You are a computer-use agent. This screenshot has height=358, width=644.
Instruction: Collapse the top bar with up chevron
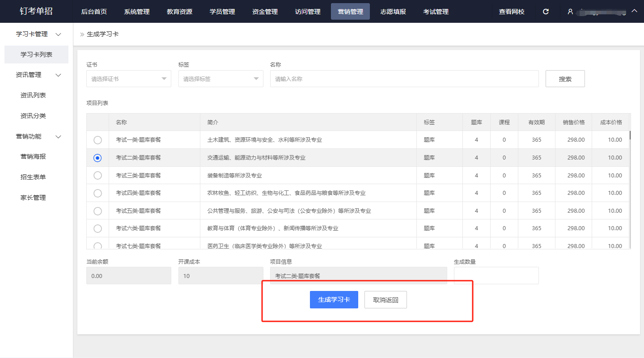coord(634,11)
